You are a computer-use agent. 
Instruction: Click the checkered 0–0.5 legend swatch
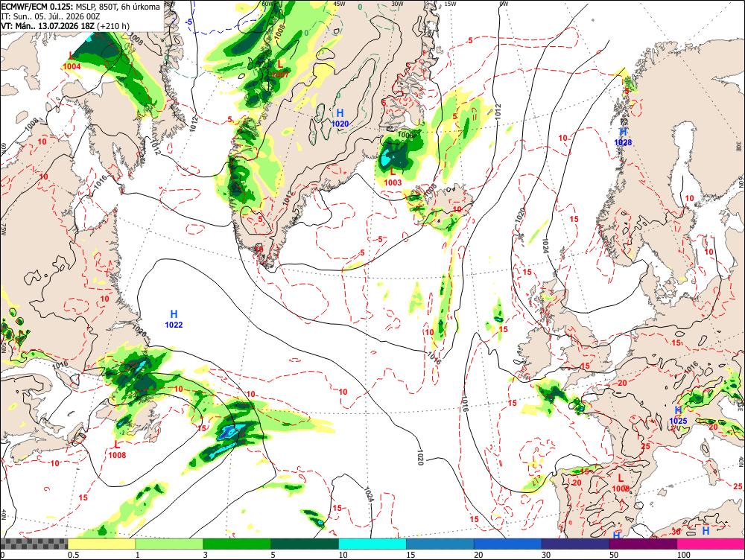34,544
